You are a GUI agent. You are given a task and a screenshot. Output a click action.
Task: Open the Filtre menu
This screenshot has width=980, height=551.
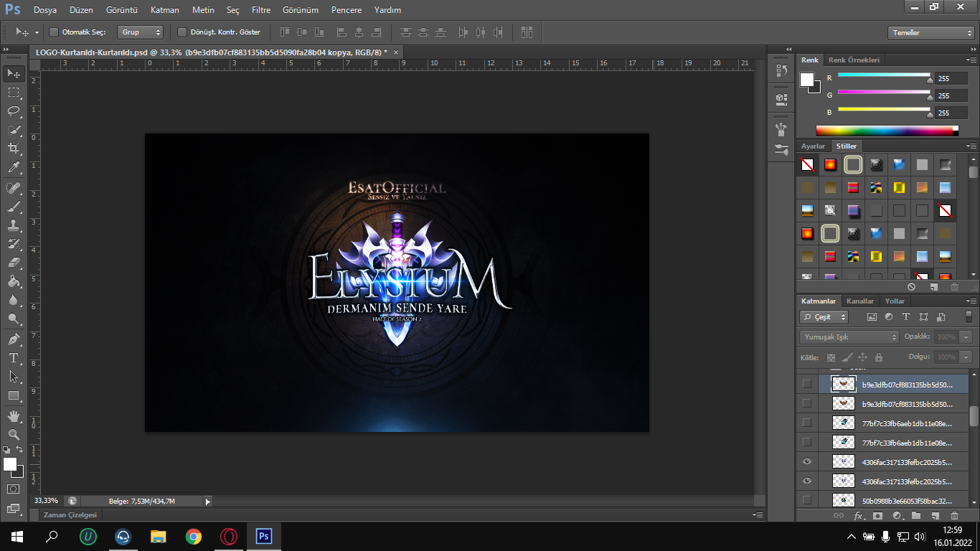click(261, 10)
